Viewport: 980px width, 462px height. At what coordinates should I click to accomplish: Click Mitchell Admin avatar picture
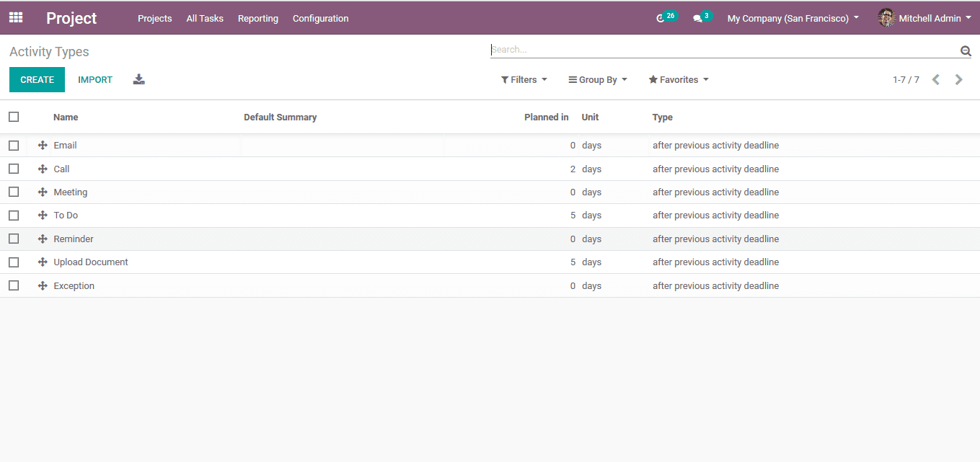click(886, 18)
